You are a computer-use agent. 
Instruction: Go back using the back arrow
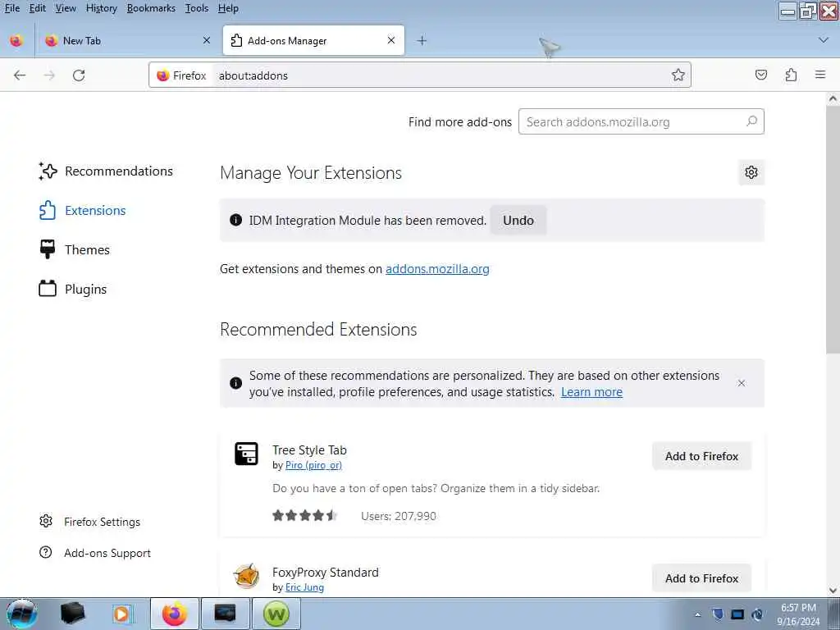[x=20, y=75]
